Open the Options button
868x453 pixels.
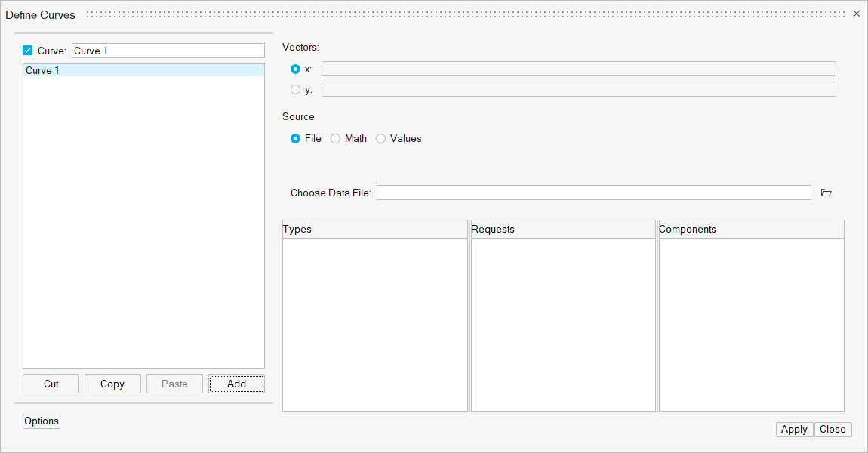pyautogui.click(x=42, y=421)
